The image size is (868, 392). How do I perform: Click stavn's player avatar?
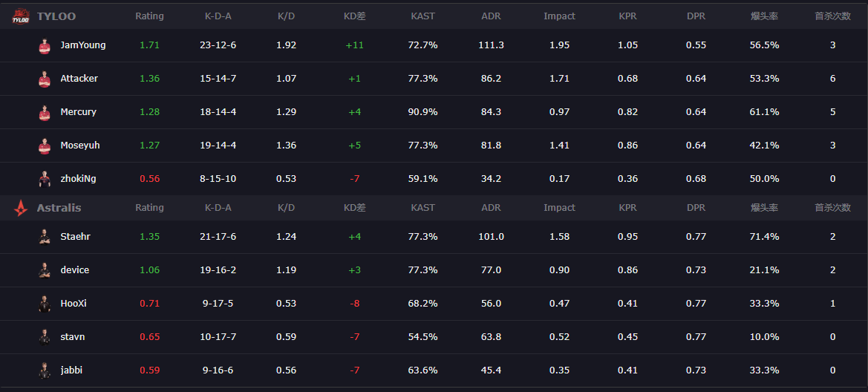point(45,337)
